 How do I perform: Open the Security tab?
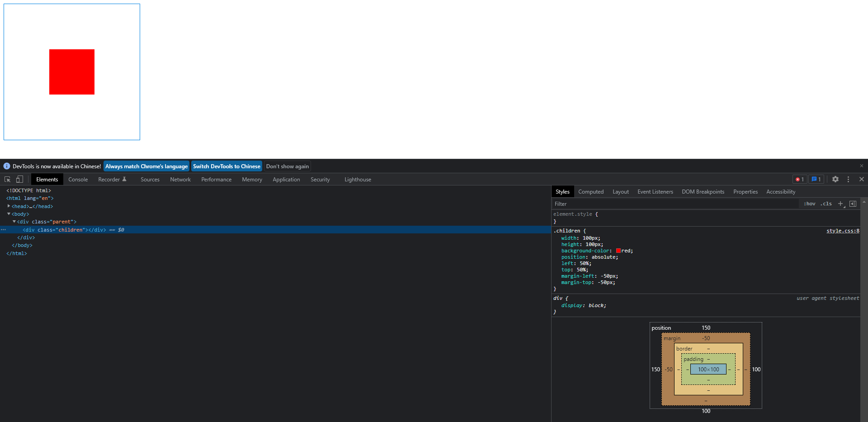point(320,180)
